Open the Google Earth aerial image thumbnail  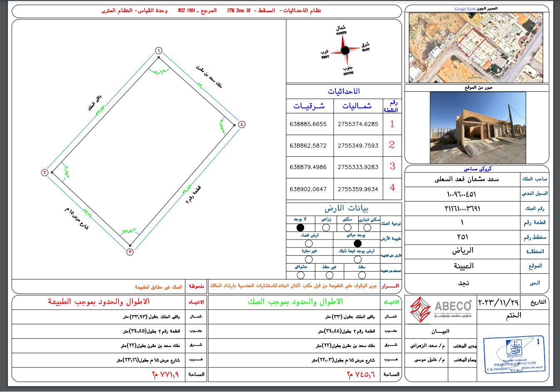pos(476,47)
